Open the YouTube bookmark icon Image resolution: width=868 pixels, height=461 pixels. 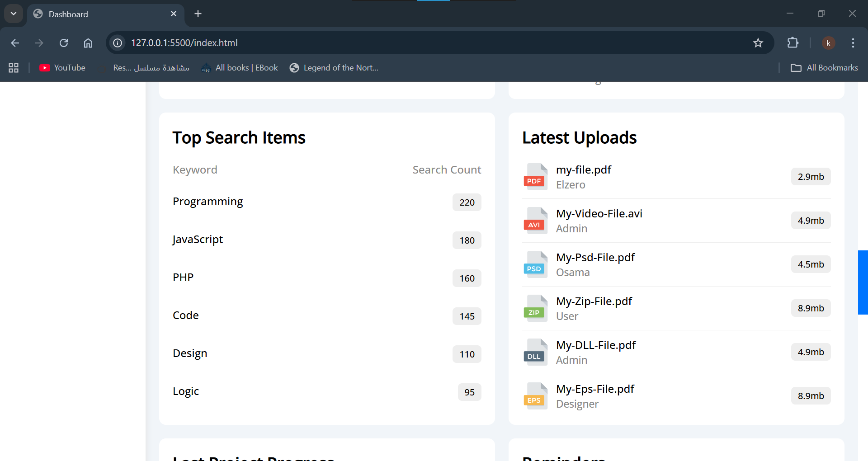[x=45, y=68]
